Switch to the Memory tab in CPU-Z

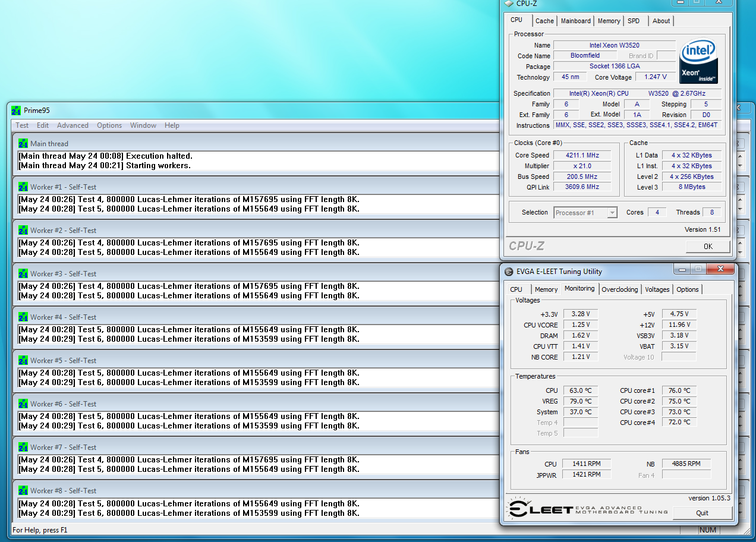tap(609, 21)
